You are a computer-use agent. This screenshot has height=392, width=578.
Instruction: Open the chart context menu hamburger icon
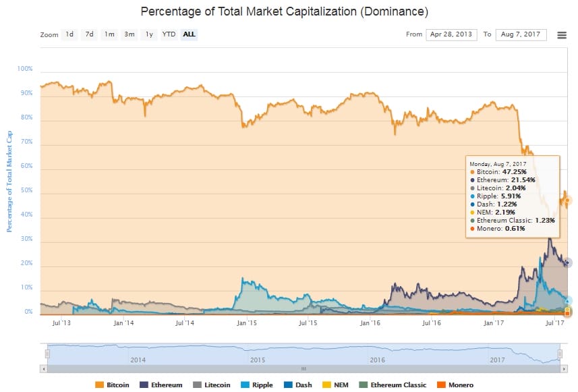coord(561,35)
